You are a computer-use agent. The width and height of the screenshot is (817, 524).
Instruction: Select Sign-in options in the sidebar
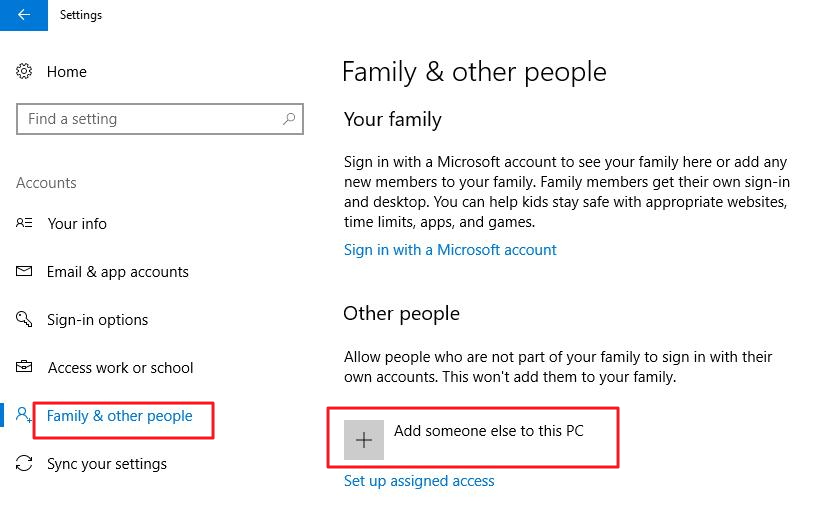97,320
